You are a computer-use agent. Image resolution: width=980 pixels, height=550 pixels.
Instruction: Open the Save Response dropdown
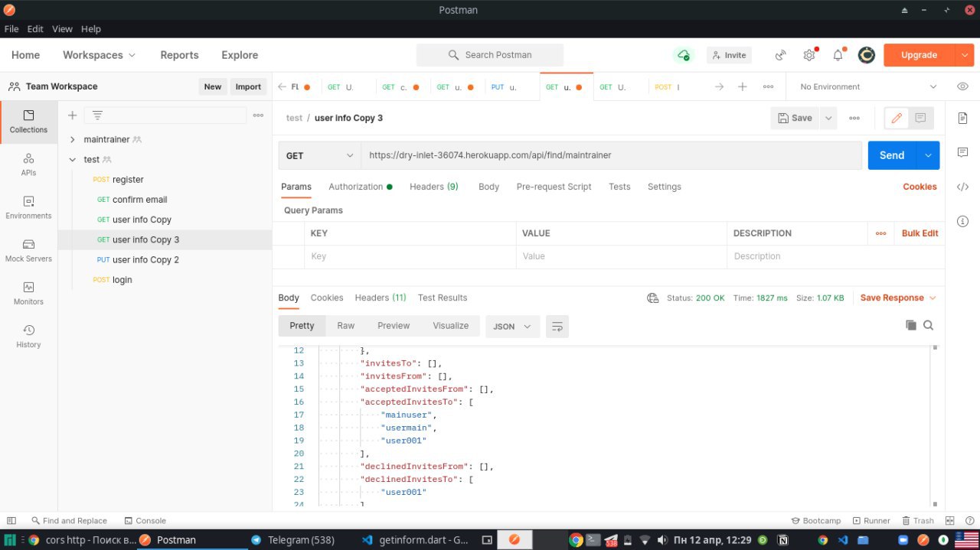coord(898,298)
